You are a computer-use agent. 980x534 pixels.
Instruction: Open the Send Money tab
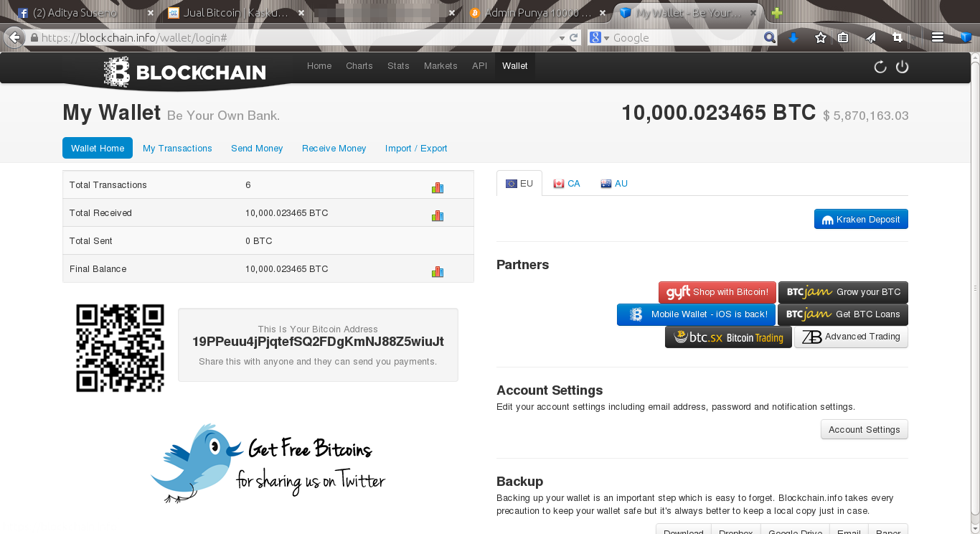[x=257, y=149]
